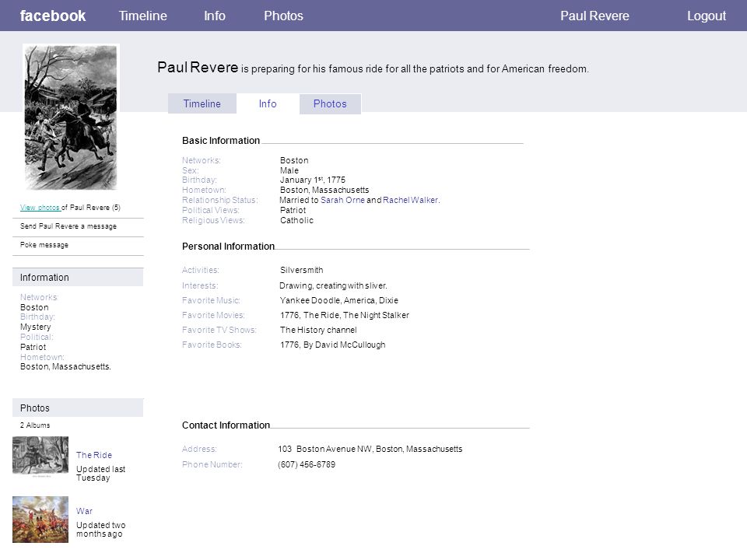Click the birthday value January 1st, 1775
The height and width of the screenshot is (560, 747).
[313, 180]
